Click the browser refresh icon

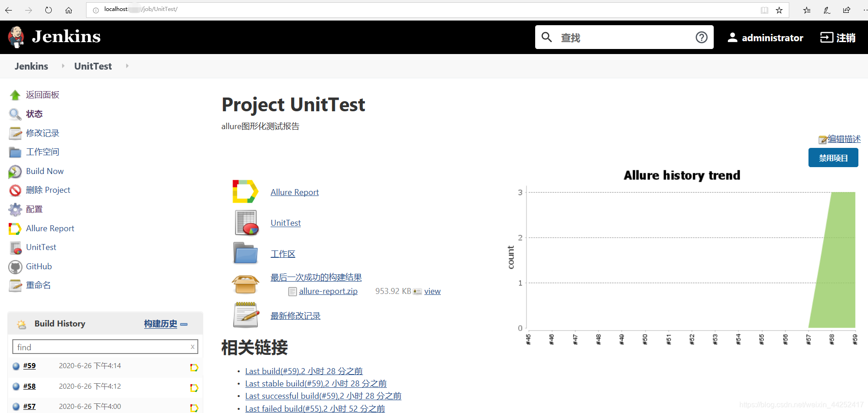click(49, 10)
